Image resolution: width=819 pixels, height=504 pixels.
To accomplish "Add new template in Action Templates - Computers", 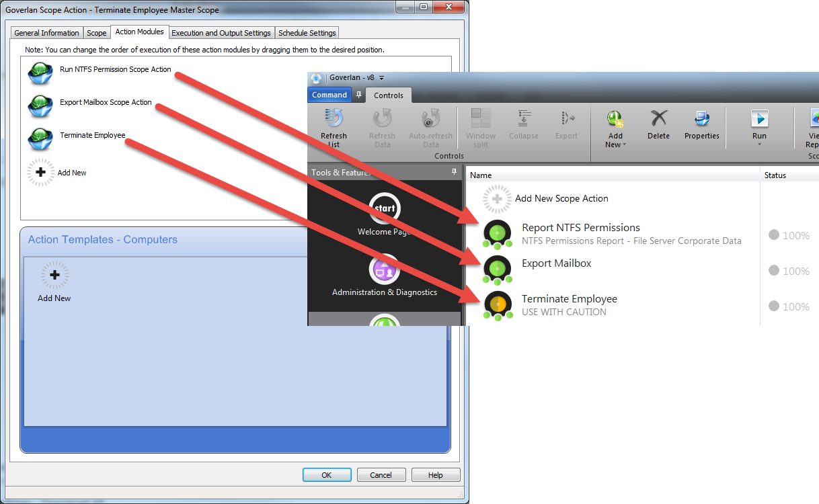I will pyautogui.click(x=54, y=275).
